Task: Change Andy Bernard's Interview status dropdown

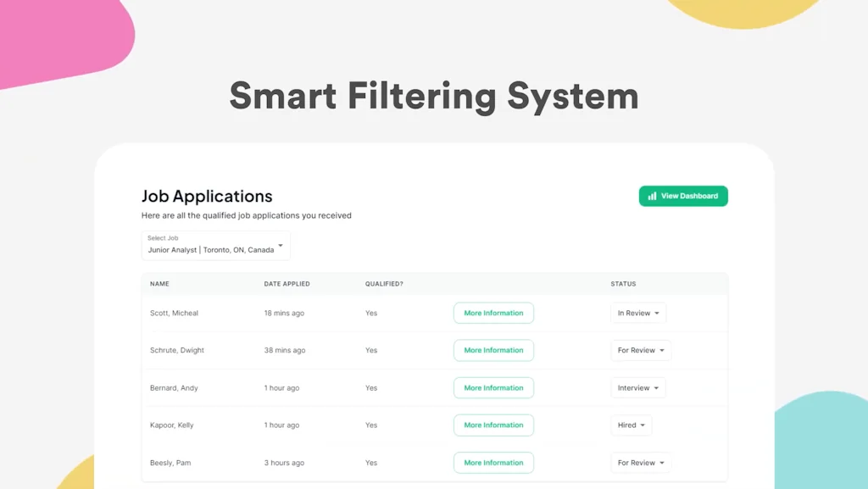Action: point(637,388)
